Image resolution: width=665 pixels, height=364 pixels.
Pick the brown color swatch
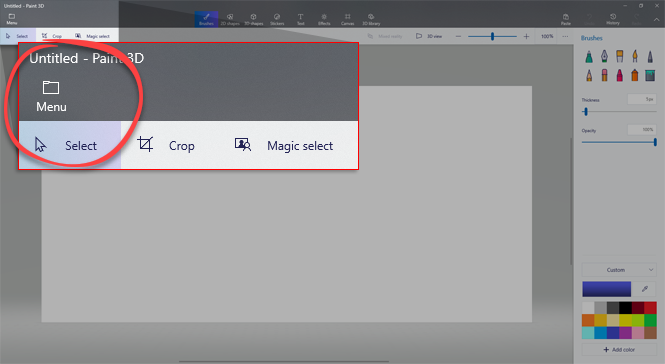click(x=650, y=333)
